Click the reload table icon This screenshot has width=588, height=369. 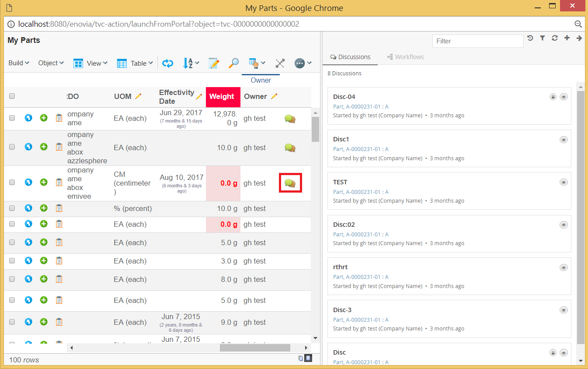point(167,63)
